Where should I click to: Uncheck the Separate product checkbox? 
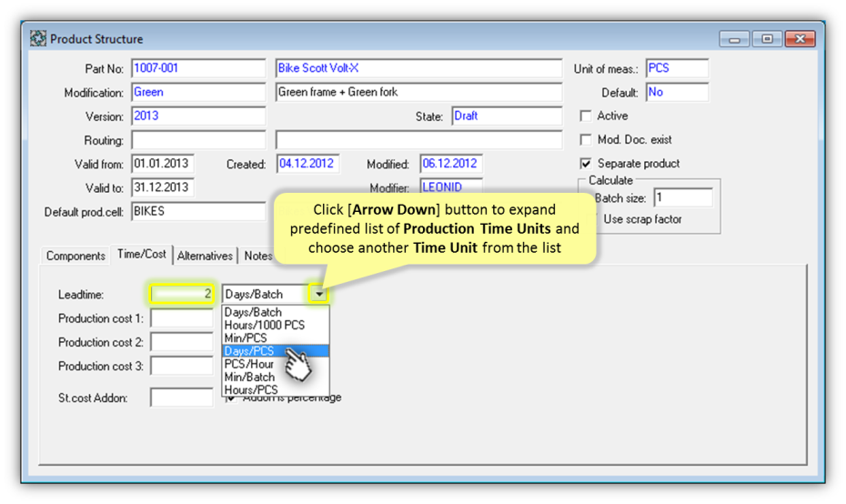pyautogui.click(x=586, y=164)
